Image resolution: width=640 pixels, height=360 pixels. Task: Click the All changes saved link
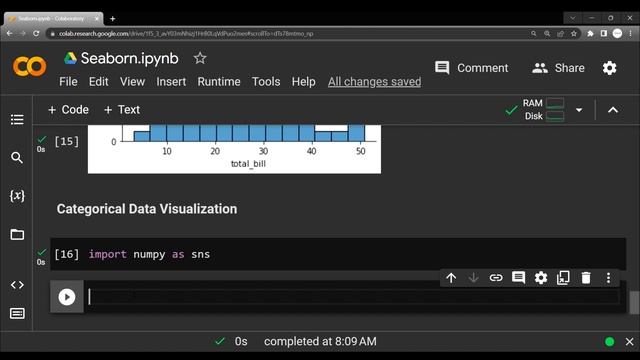(374, 82)
